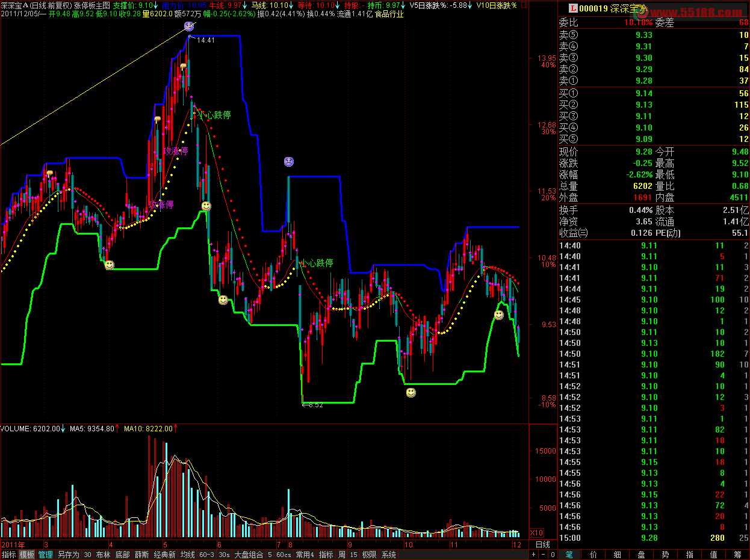The height and width of the screenshot is (560, 750).
Task: Select the 30s tab
Action: tap(224, 555)
